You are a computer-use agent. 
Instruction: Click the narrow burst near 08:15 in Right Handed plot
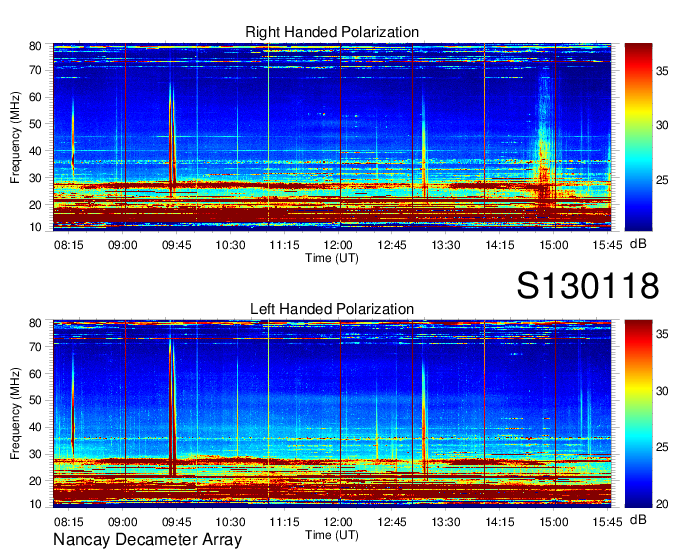click(73, 139)
